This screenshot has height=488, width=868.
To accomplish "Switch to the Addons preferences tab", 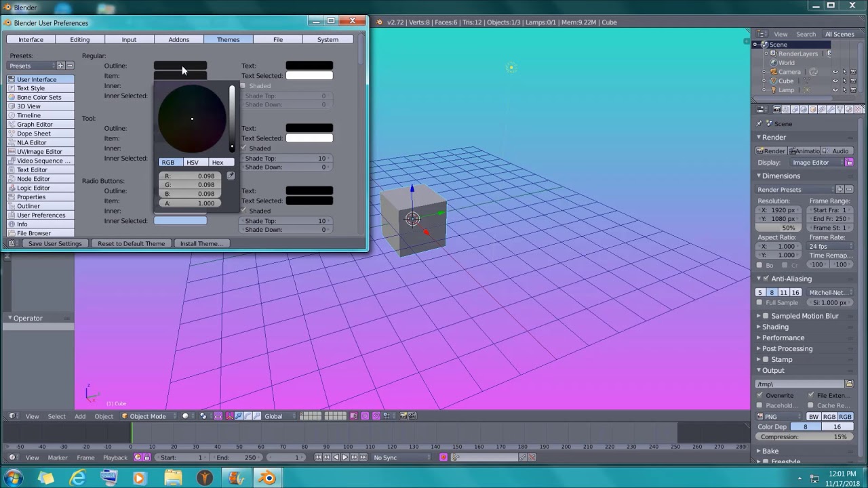I will [x=179, y=39].
